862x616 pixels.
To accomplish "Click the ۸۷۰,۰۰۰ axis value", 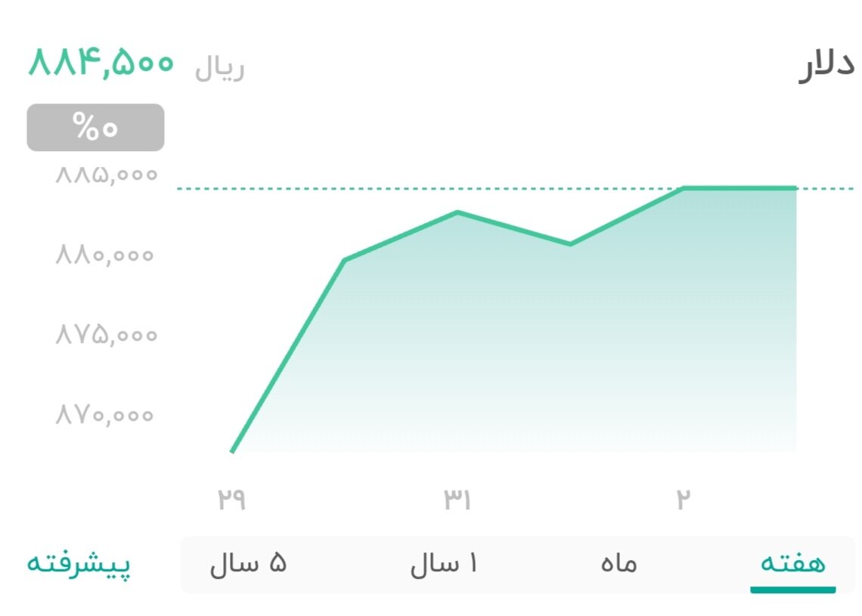I will point(104,414).
